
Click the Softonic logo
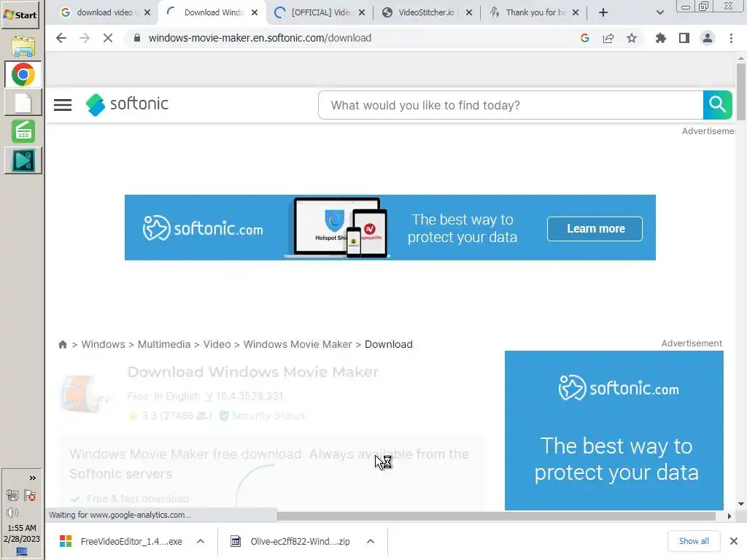[127, 104]
